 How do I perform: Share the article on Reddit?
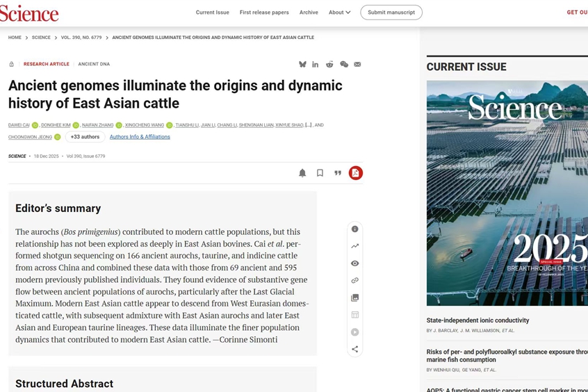(329, 64)
